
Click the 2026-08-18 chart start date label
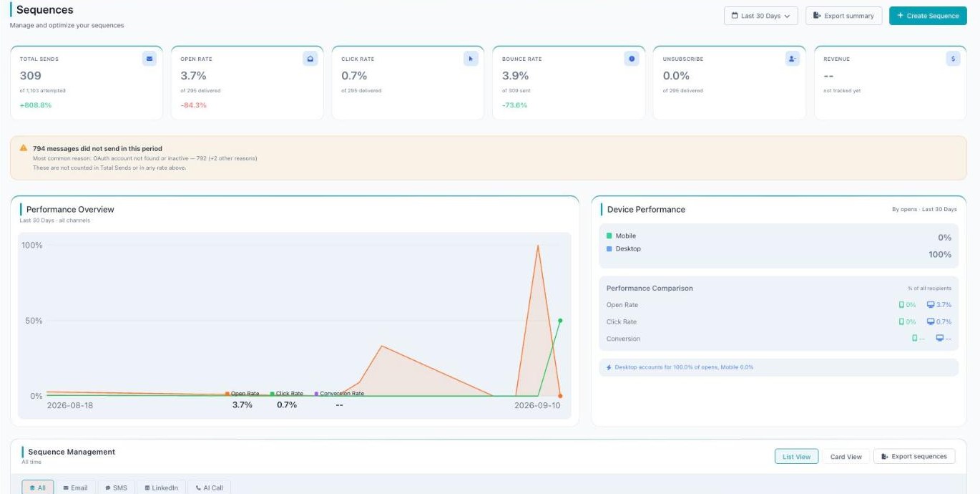tap(70, 405)
